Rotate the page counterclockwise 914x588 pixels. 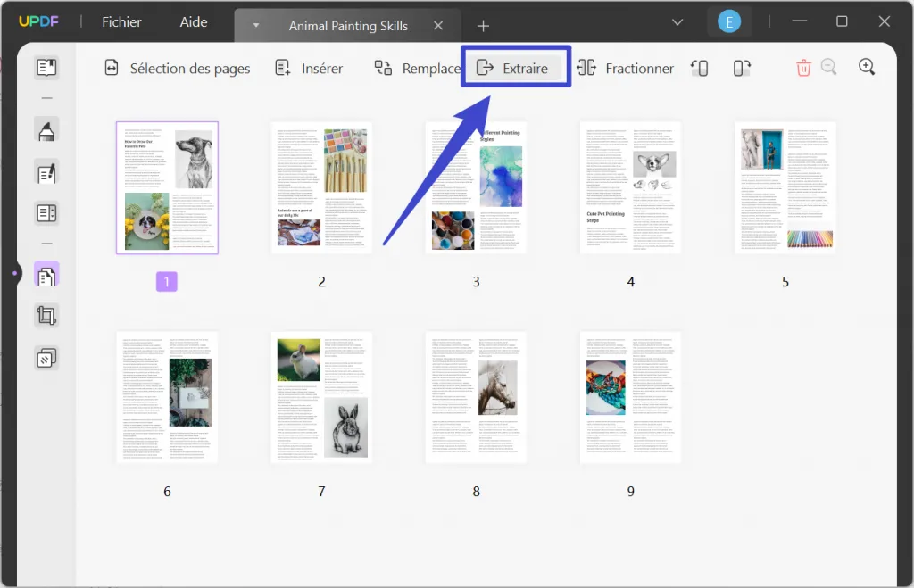pos(700,67)
